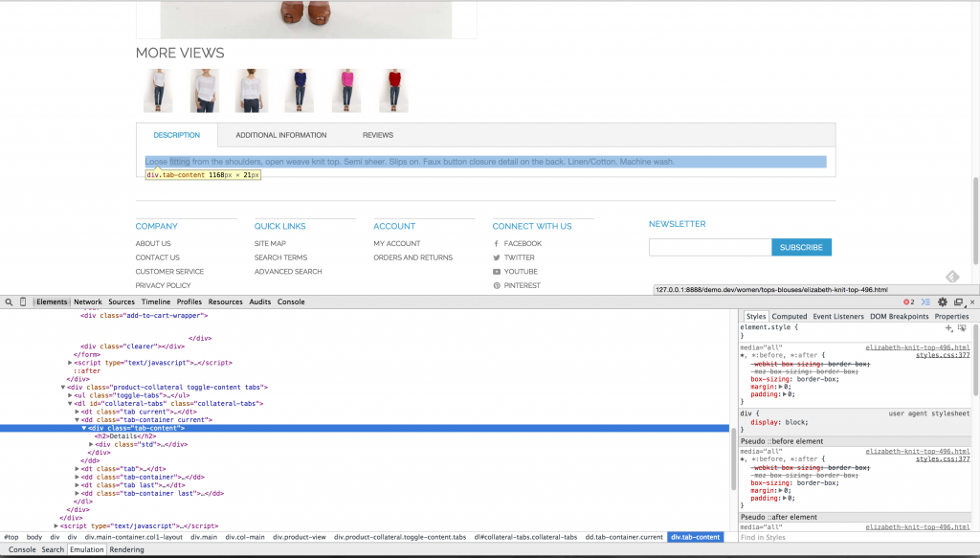Toggle the device mode phone icon
Viewport: 980px width, 558px height.
point(23,301)
